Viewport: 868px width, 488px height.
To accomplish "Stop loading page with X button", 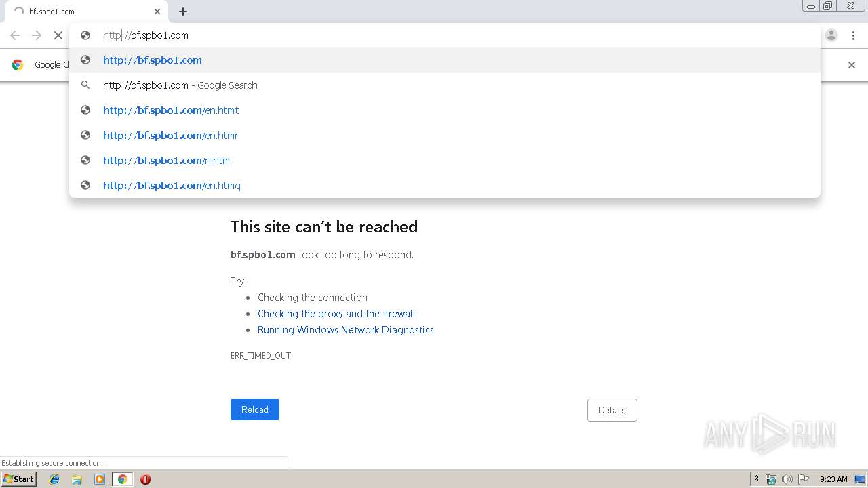I will [58, 35].
